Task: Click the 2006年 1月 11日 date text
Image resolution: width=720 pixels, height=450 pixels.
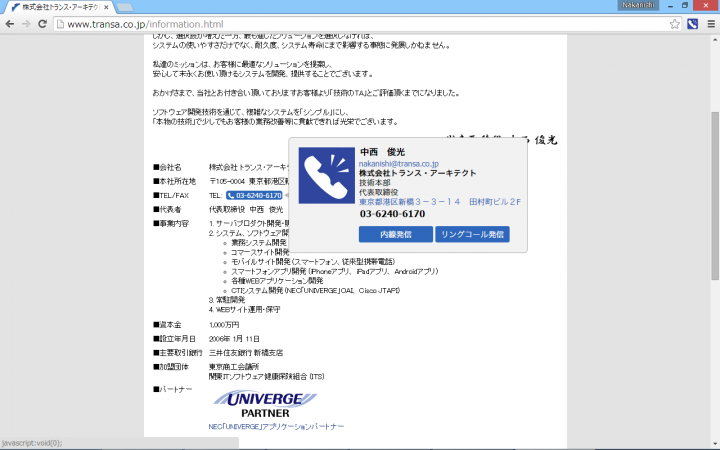Action: [234, 339]
